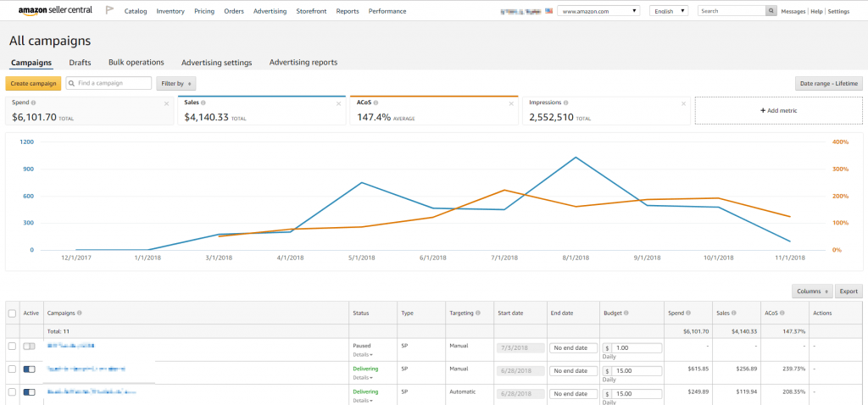Toggle the active switch of the Paused campaign

pos(30,346)
